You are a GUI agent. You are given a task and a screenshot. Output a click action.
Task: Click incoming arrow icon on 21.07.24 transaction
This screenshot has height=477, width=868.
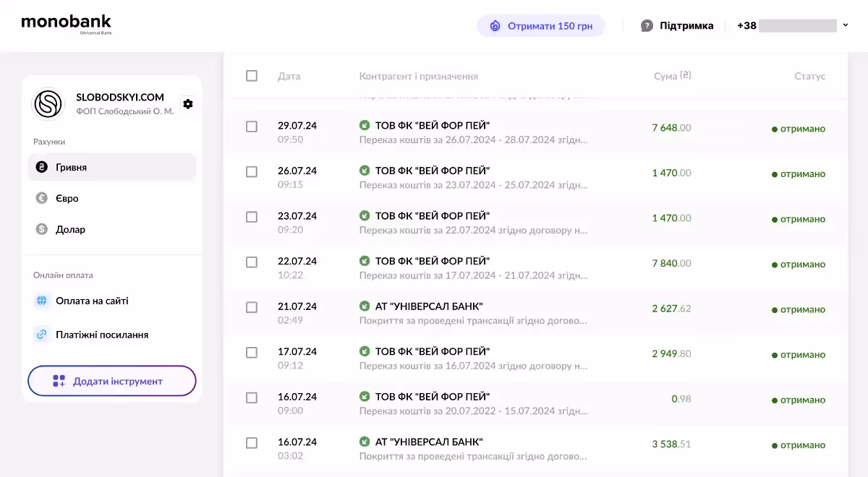pos(365,306)
